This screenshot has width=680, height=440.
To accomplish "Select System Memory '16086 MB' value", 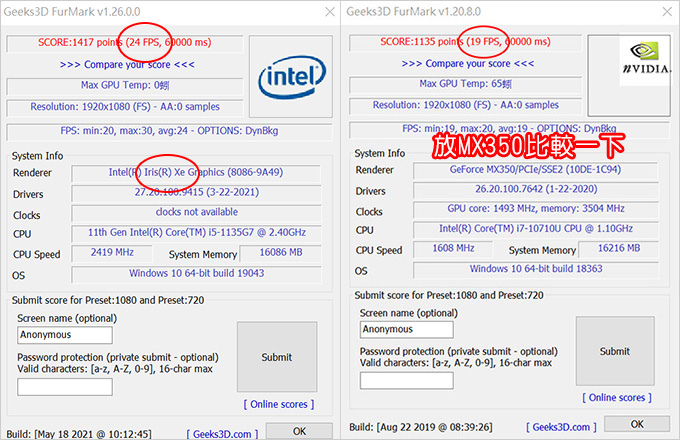I will [x=281, y=252].
